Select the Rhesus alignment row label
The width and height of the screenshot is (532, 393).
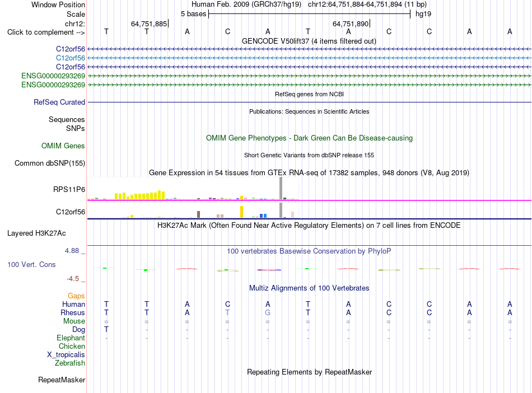click(73, 312)
